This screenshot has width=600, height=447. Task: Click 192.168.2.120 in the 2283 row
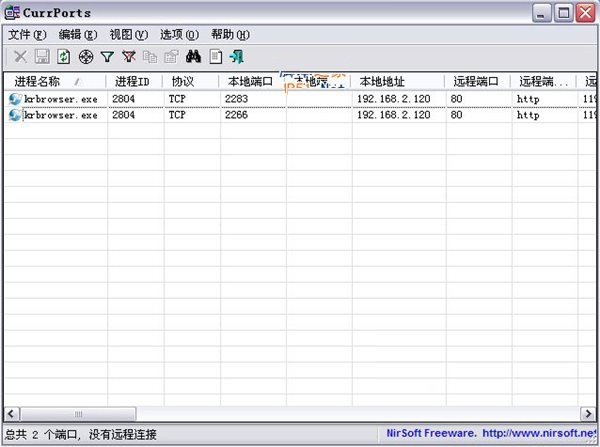pyautogui.click(x=394, y=99)
